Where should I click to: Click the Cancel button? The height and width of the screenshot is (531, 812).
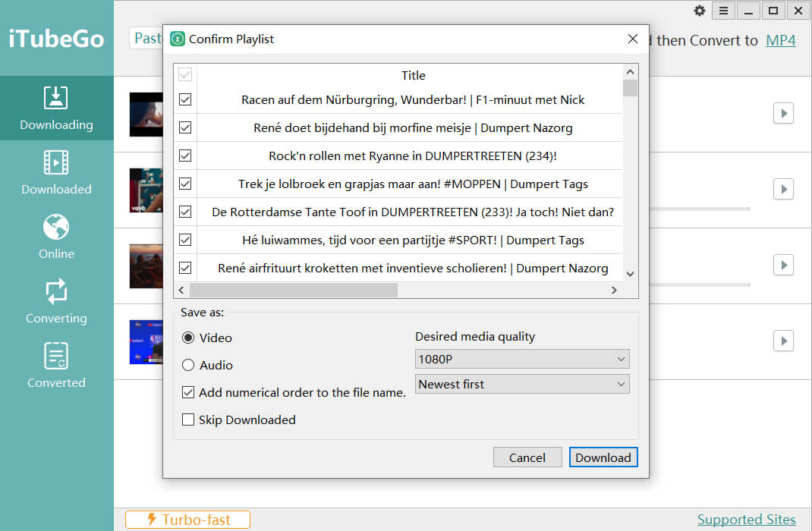click(x=527, y=457)
